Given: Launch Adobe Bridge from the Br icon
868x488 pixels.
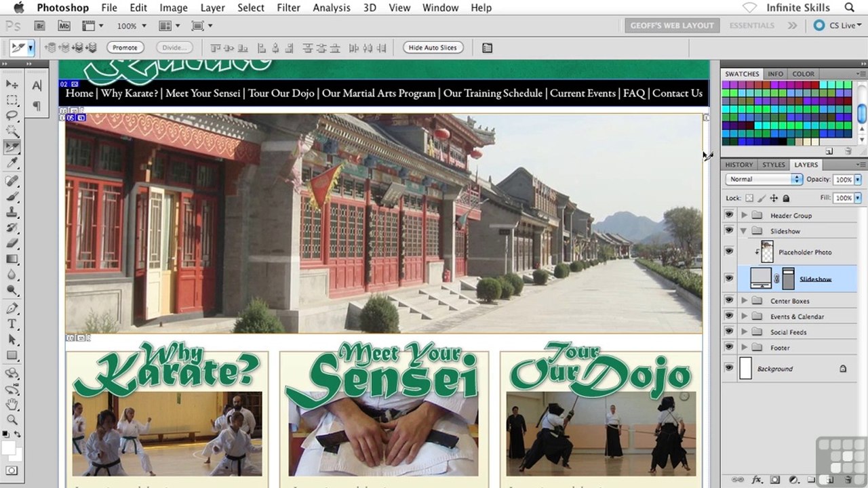Looking at the screenshot, I should 40,26.
